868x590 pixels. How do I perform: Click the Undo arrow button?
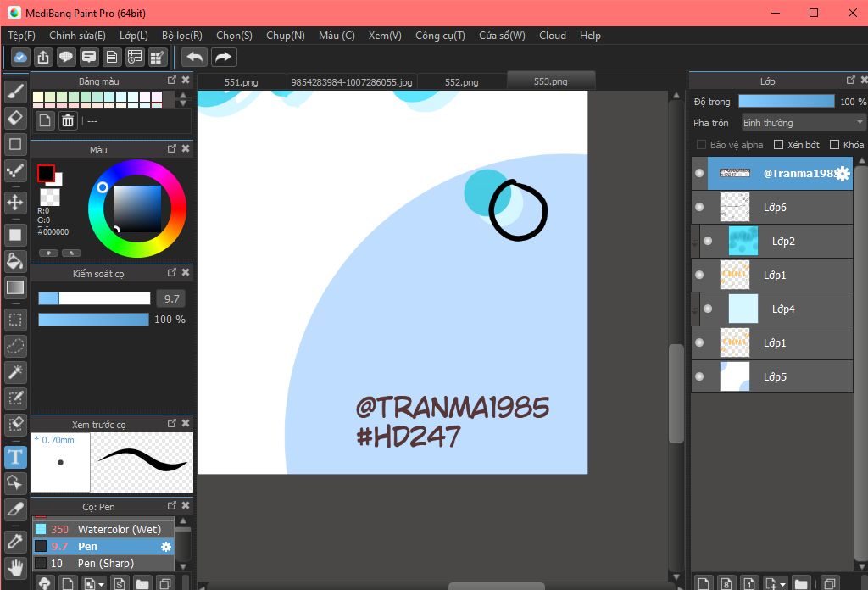tap(194, 57)
